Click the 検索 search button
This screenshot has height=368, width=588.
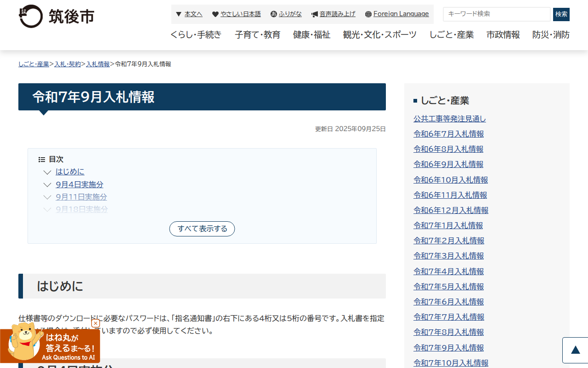561,14
